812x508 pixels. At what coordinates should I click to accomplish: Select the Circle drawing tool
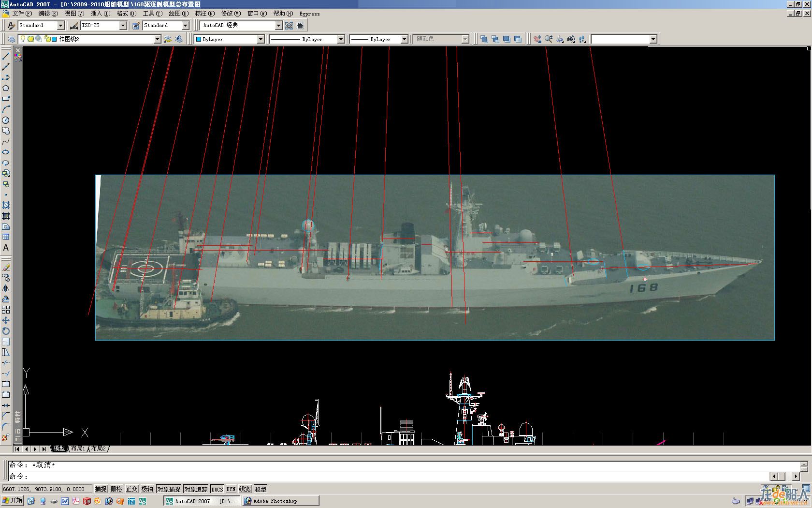[6, 120]
